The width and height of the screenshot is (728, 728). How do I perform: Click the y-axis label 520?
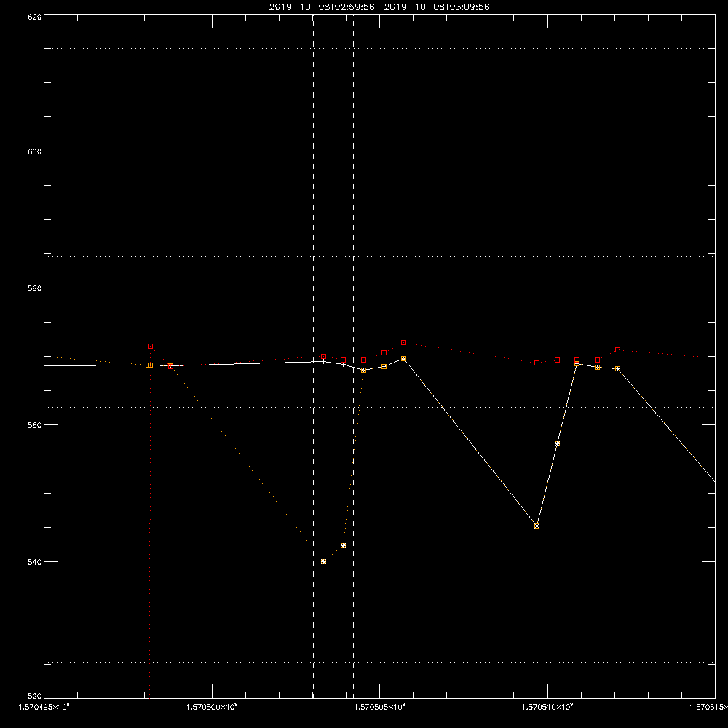pyautogui.click(x=35, y=697)
